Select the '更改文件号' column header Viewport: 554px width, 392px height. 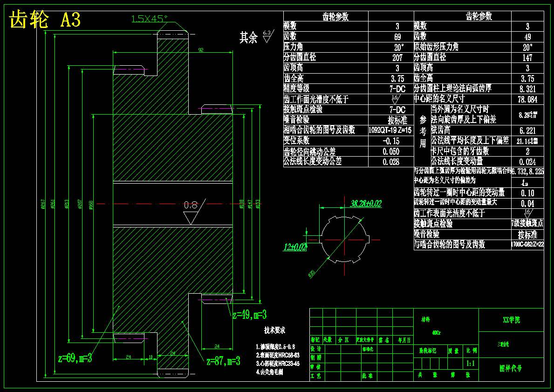pyautogui.click(x=365, y=340)
